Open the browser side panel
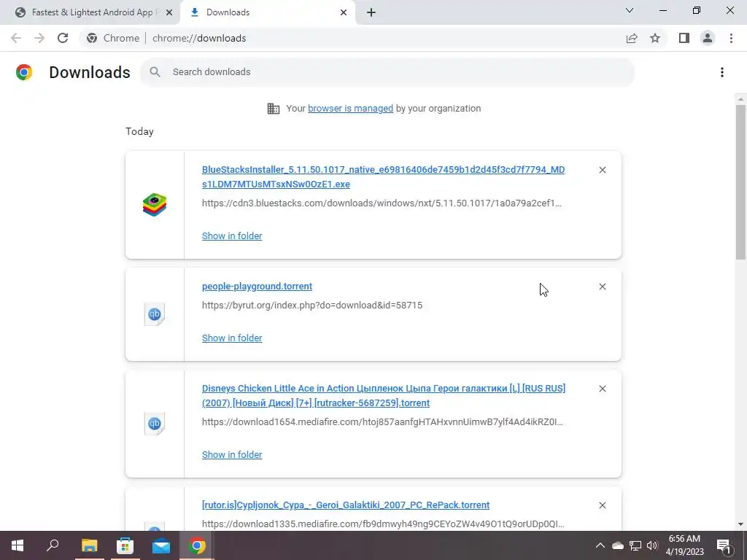This screenshot has width=747, height=560. [x=684, y=38]
